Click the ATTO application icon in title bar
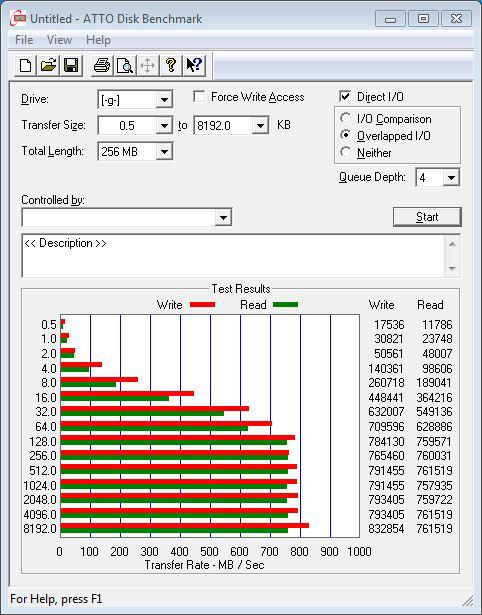482x615 pixels. pyautogui.click(x=18, y=18)
